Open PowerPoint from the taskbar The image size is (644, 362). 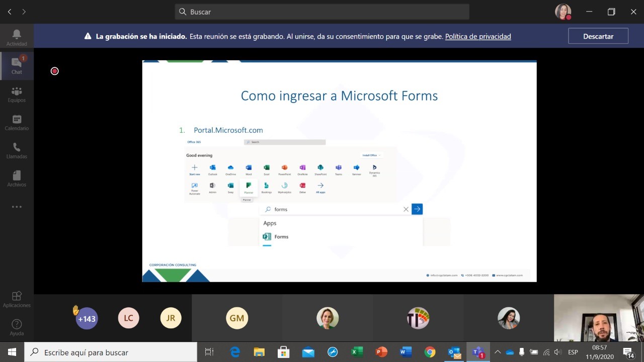(381, 352)
